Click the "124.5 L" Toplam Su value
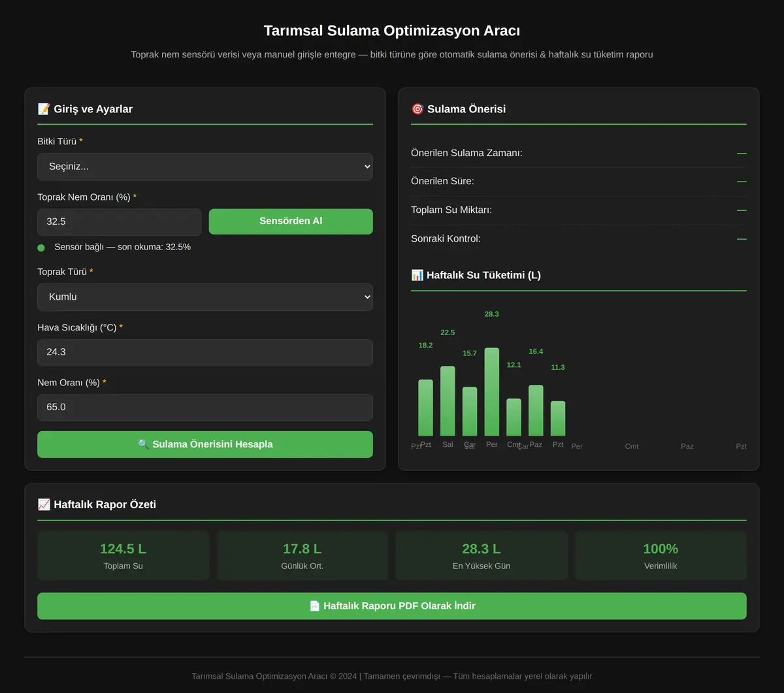The height and width of the screenshot is (693, 784). point(123,549)
